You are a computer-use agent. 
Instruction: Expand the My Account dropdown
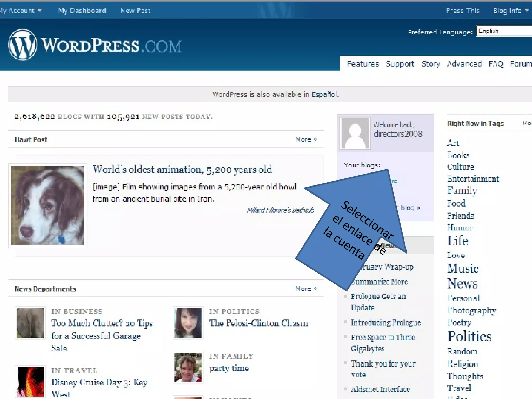coord(20,11)
